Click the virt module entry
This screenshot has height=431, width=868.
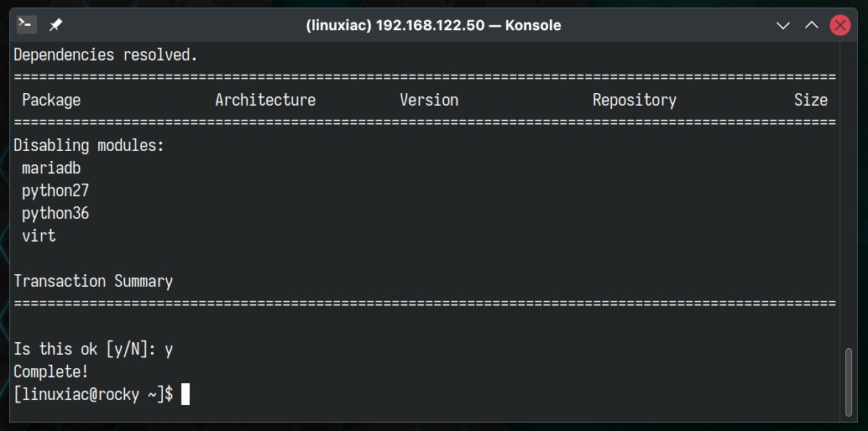pos(39,236)
